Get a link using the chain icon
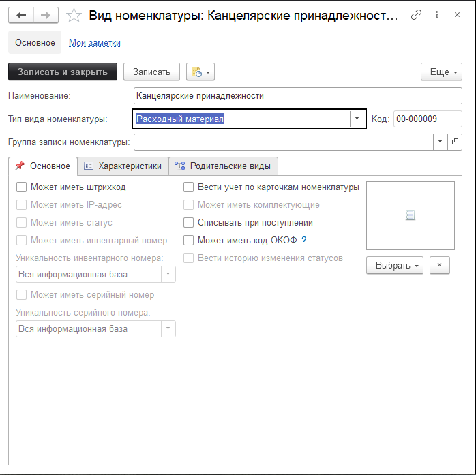The width and height of the screenshot is (476, 475). point(416,14)
